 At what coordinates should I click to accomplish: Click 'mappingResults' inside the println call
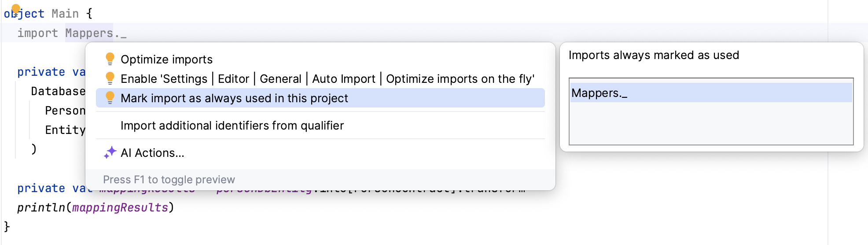pyautogui.click(x=120, y=208)
